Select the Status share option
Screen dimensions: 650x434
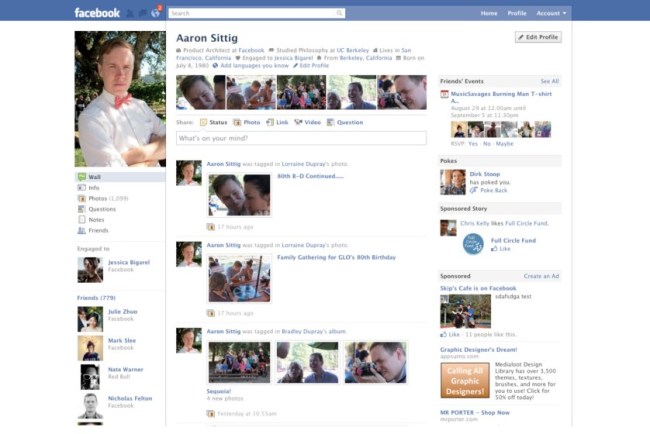[x=214, y=122]
